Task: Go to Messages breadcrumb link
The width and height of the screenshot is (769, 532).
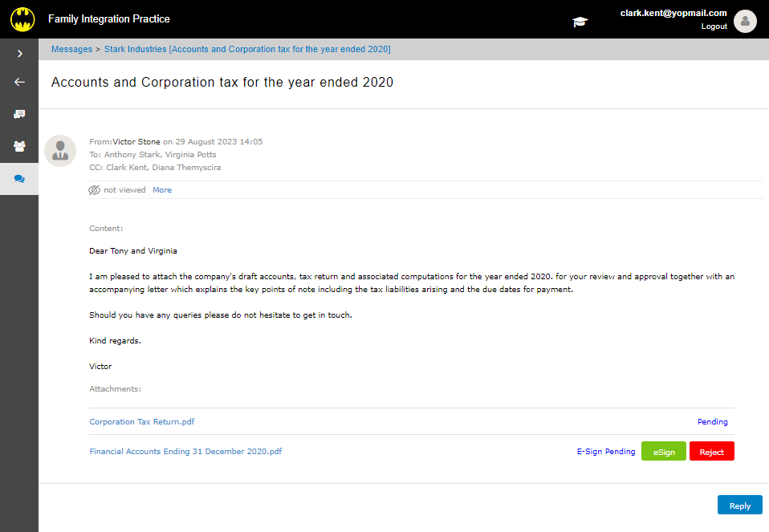Action: click(71, 49)
